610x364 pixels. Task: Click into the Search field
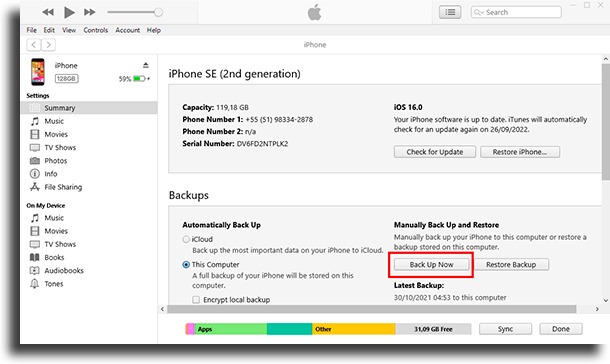516,12
